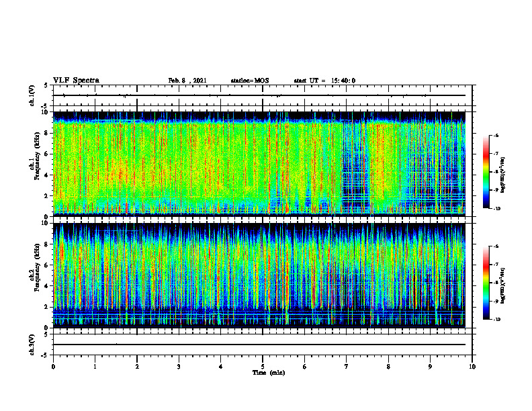This screenshot has height=411, width=532.
Task: Select the date text "Feb. 8, 2021"
Action: click(187, 81)
